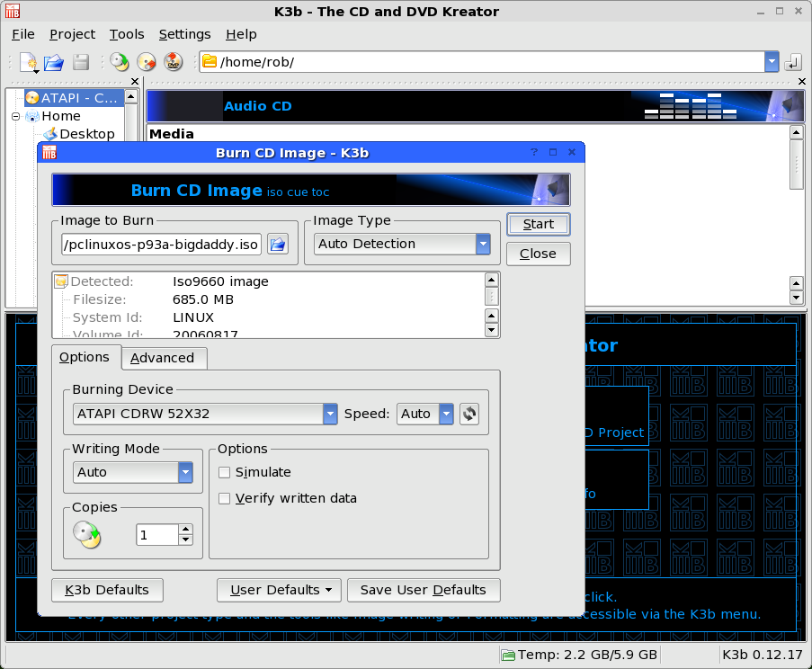This screenshot has height=669, width=812.
Task: Click the K3b Defaults button
Action: coord(107,590)
